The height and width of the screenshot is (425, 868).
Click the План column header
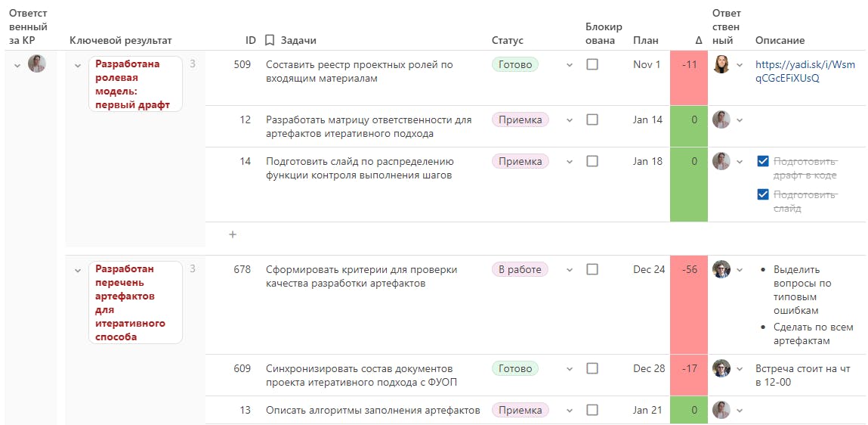point(646,40)
